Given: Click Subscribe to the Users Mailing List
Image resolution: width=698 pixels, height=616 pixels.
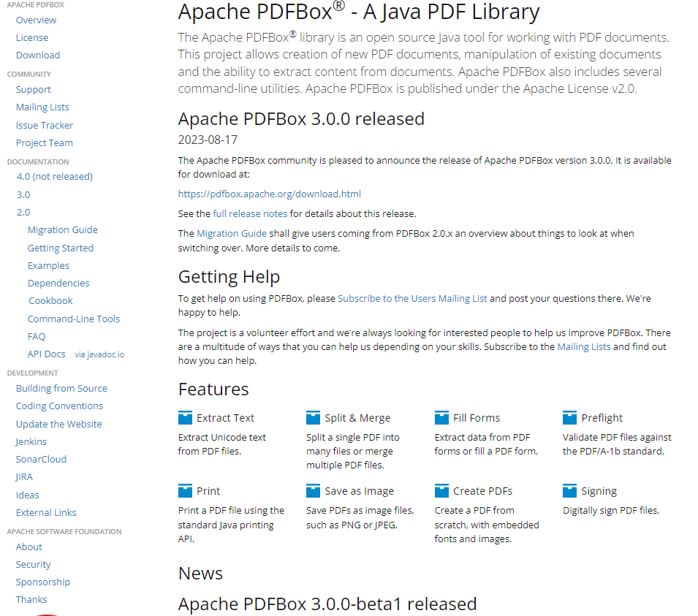Looking at the screenshot, I should 412,299.
